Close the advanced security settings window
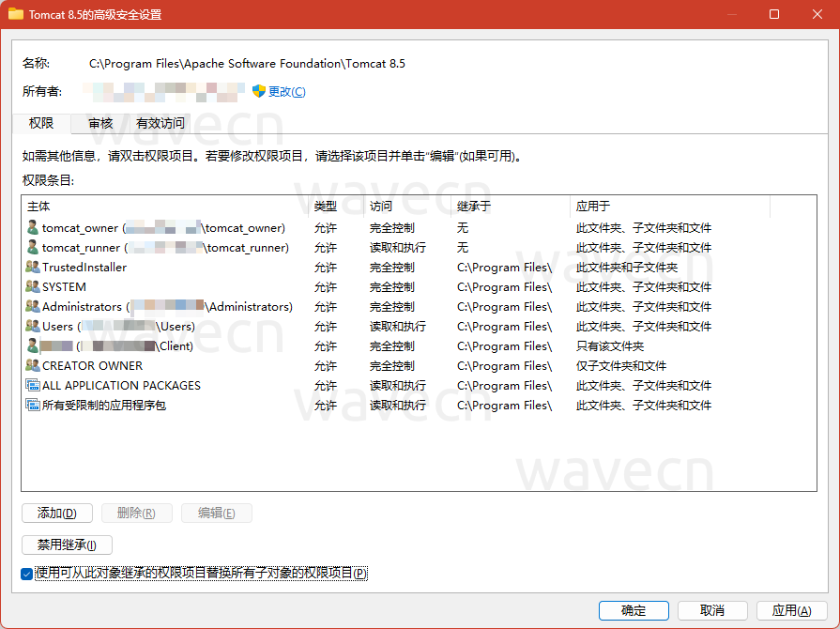Image resolution: width=840 pixels, height=629 pixels. 817,14
